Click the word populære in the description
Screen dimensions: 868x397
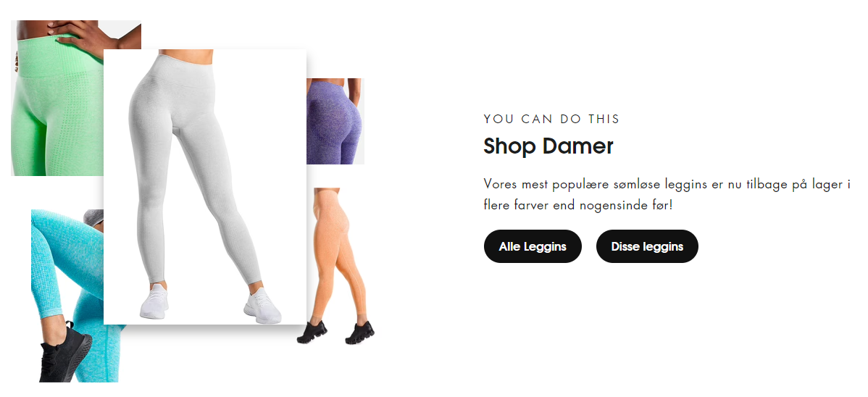tap(580, 185)
